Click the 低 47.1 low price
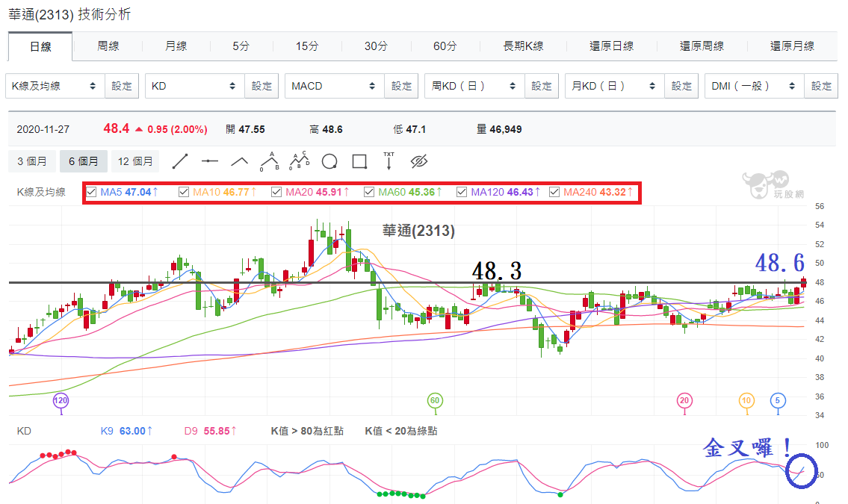848x504 pixels. (x=409, y=130)
